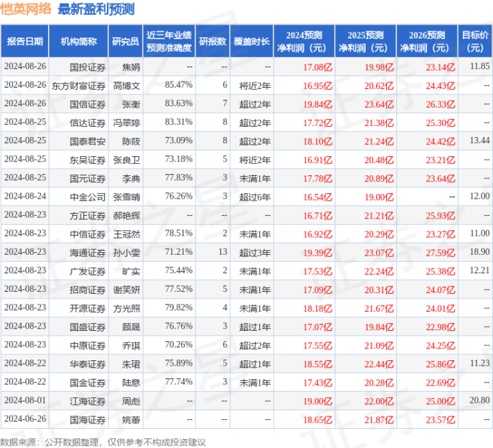Click the 数据来源 footnote text

[x=103, y=443]
